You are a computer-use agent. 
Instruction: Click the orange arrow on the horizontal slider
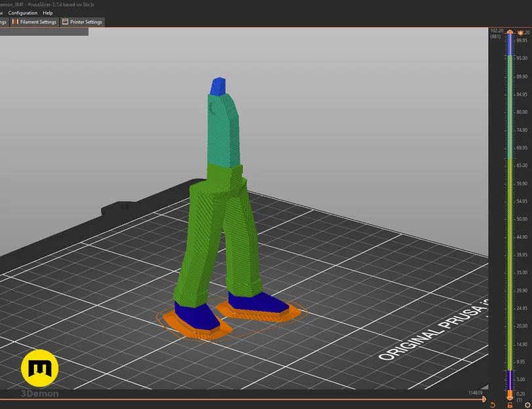click(484, 399)
